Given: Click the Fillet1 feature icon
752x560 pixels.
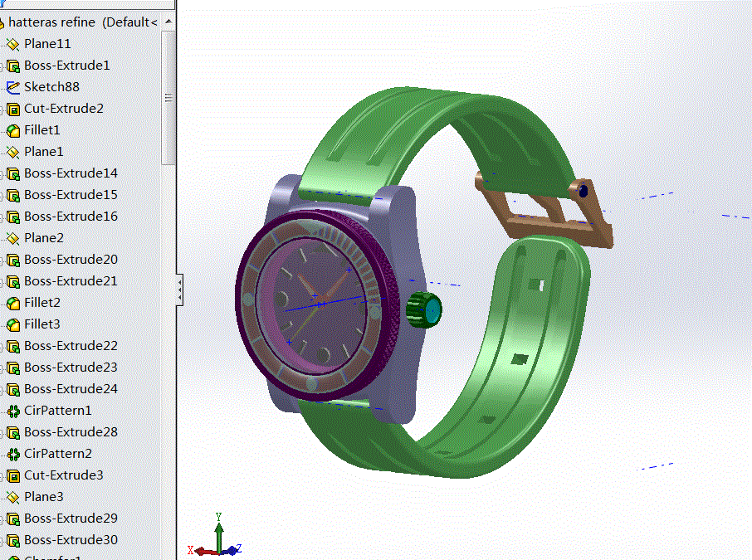Looking at the screenshot, I should pyautogui.click(x=13, y=130).
